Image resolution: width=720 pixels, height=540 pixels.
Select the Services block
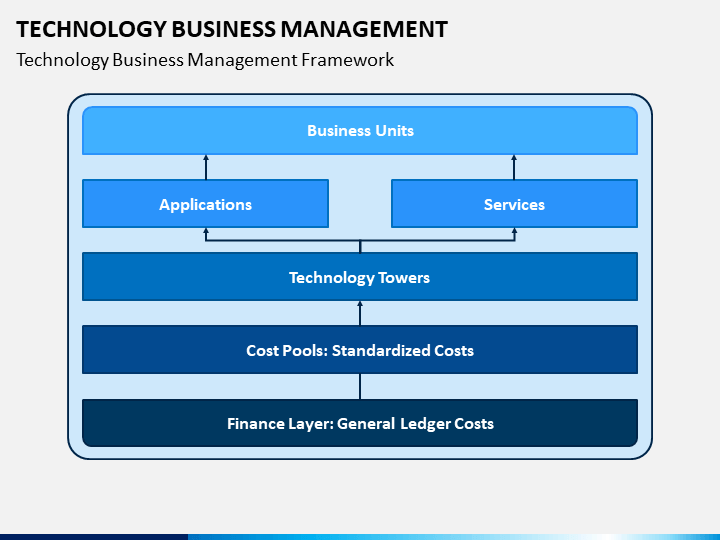(514, 203)
